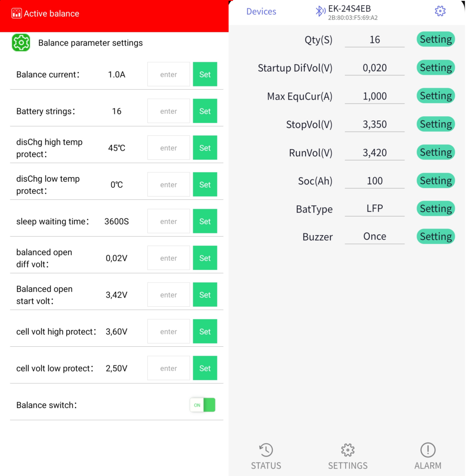Tap the Bluetooth icon beside EK-24S4EB
Image resolution: width=466 pixels, height=476 pixels.
coord(320,12)
